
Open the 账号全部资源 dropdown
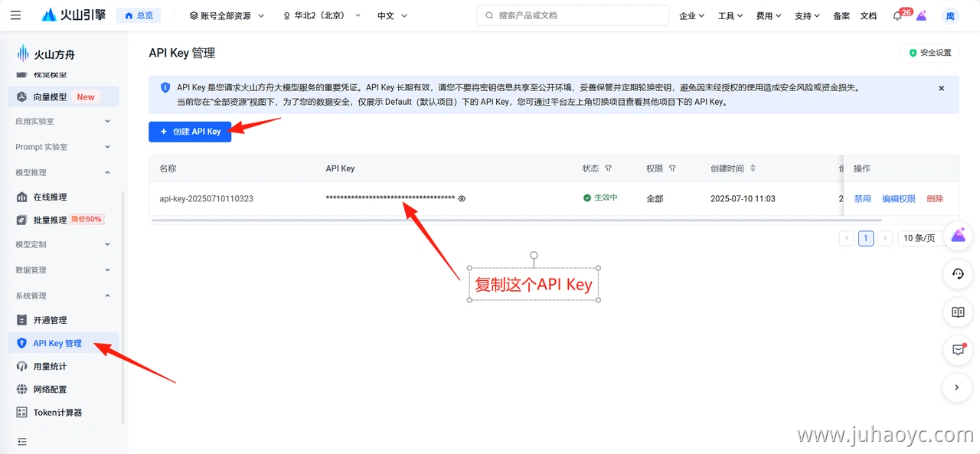pos(227,15)
